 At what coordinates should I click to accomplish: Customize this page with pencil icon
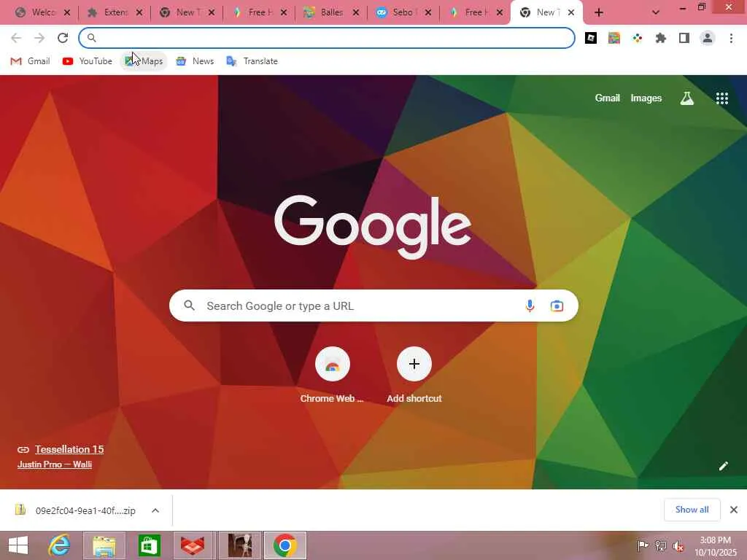[723, 466]
